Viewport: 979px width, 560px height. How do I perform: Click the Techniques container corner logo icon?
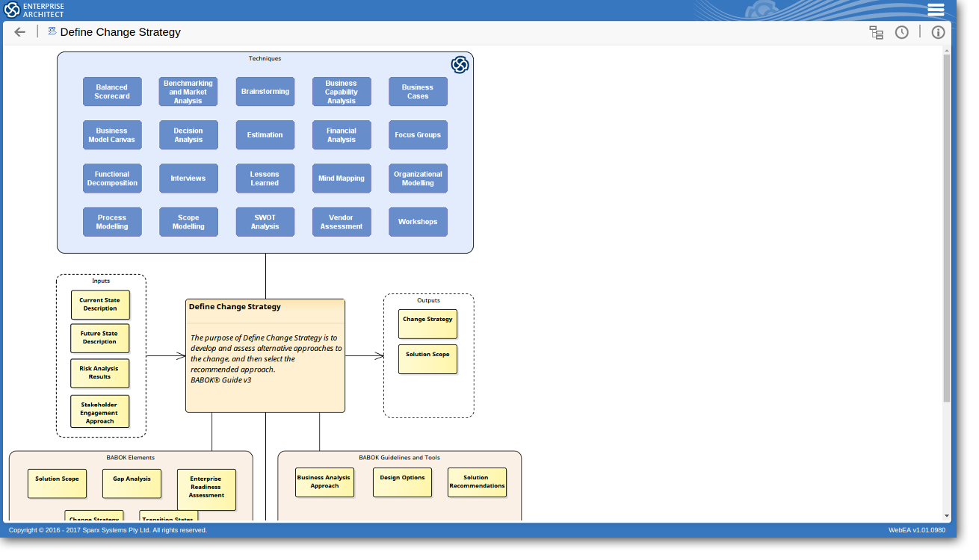coord(460,65)
